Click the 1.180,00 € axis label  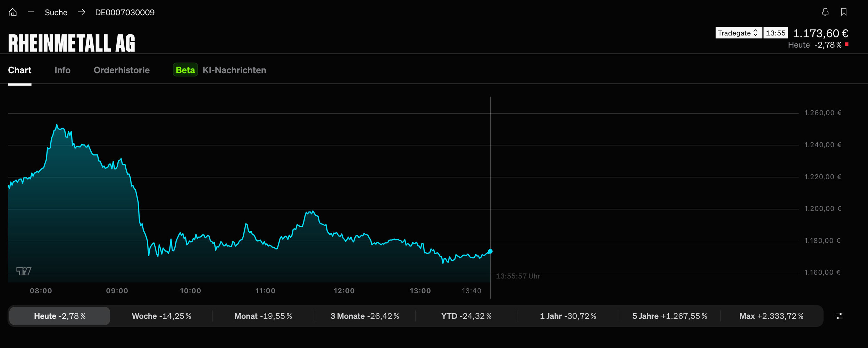pyautogui.click(x=823, y=241)
